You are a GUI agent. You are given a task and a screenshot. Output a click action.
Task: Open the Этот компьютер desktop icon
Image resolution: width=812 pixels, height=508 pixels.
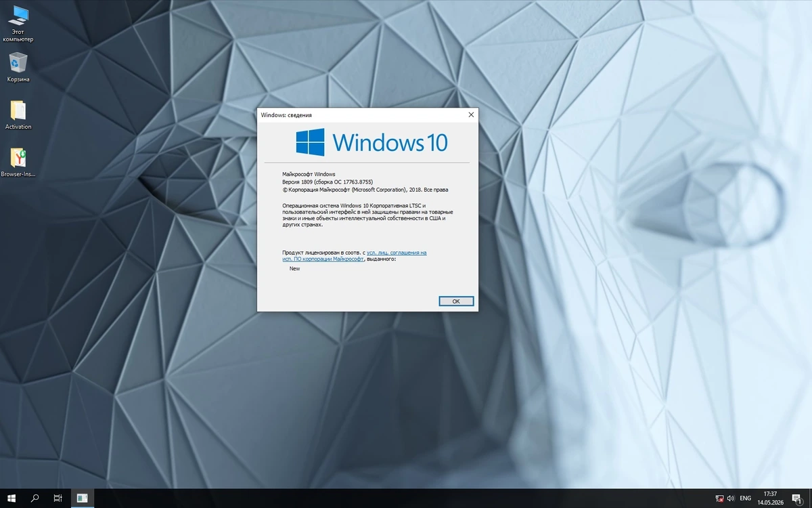[18, 24]
